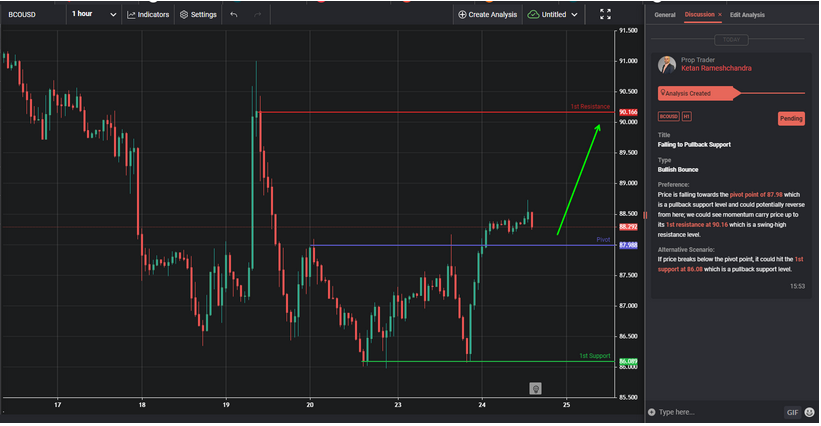Click the 'Bullish Bounce' type text
The image size is (821, 426).
click(x=678, y=170)
